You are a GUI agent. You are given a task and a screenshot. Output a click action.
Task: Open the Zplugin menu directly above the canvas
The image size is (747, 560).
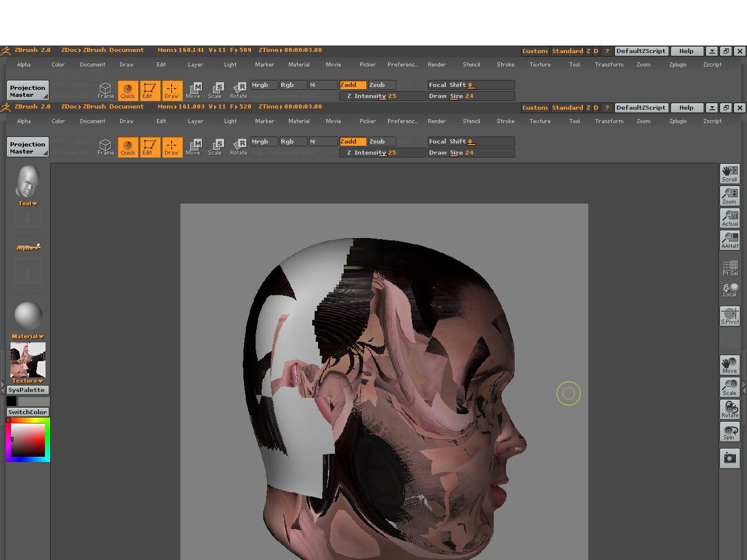(678, 121)
